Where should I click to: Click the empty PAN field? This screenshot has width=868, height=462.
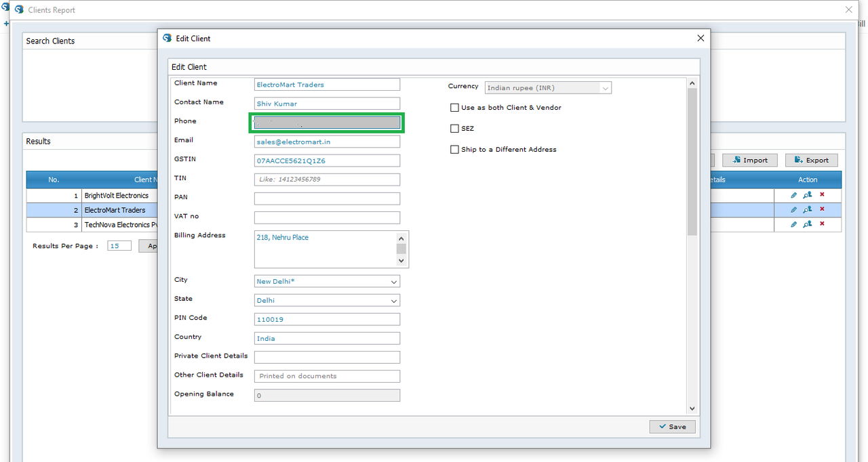327,198
